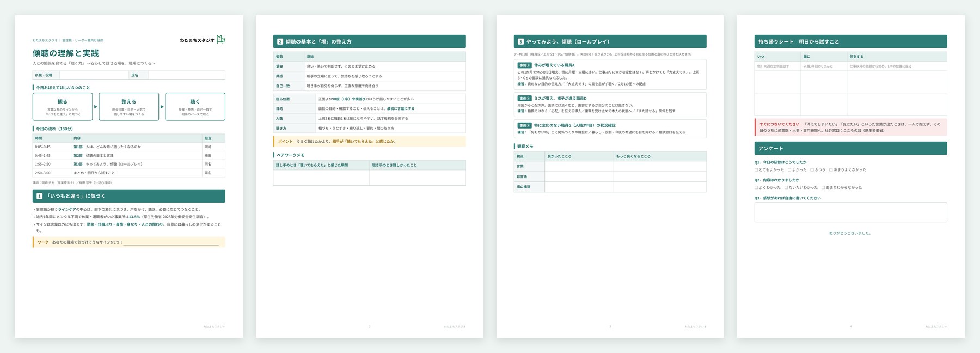Click the まとめ・明日から試すこと row
This screenshot has height=353, width=980.
tap(129, 173)
